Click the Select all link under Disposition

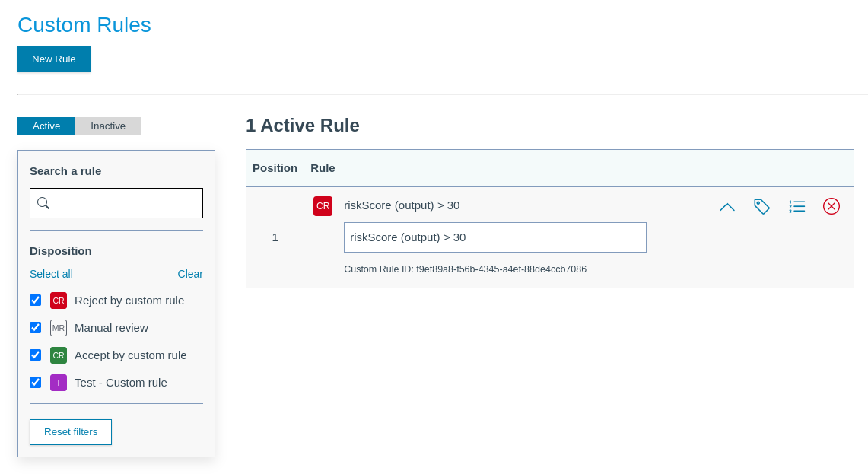pos(51,274)
